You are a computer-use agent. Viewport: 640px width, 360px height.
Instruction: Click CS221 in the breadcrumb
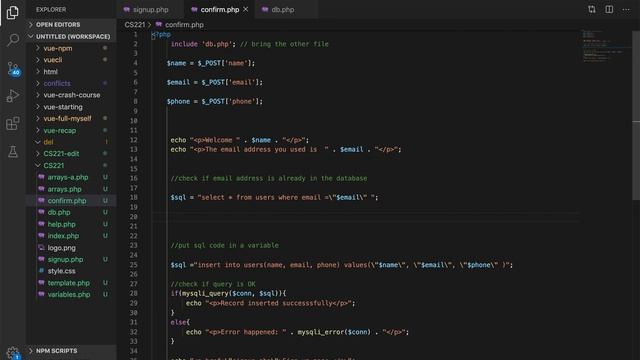[135, 25]
